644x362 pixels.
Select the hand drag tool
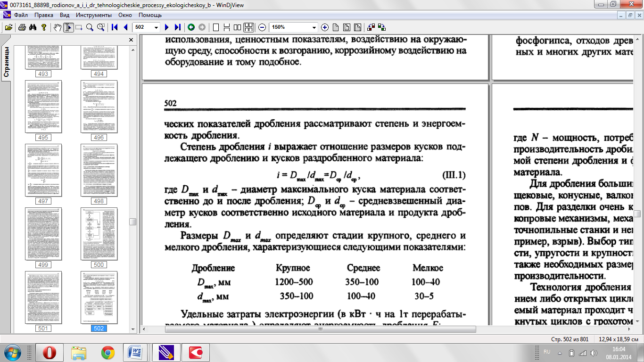pos(58,27)
